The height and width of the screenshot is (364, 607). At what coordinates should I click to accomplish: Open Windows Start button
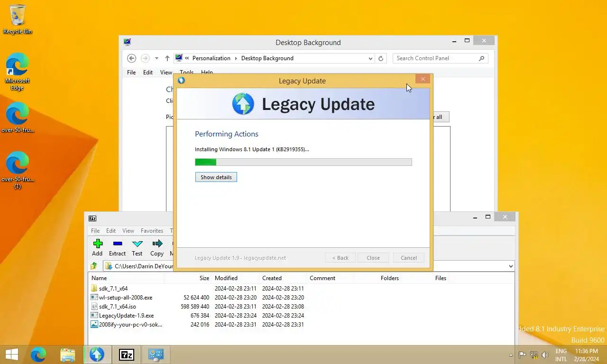(12, 355)
